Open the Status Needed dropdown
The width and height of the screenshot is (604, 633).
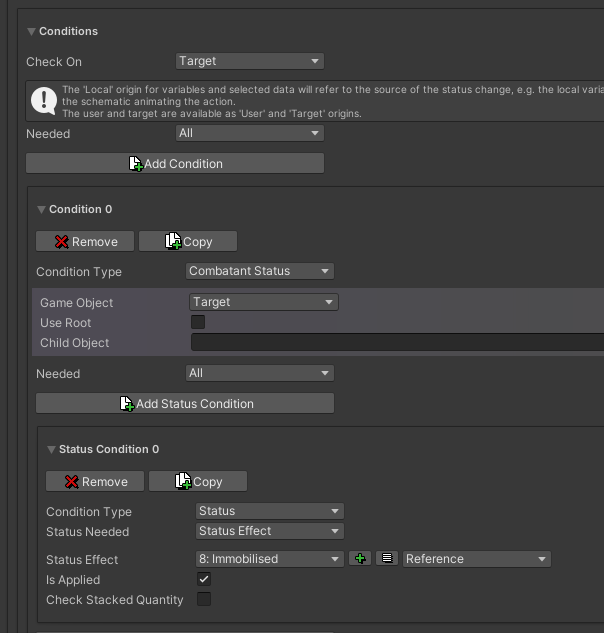(x=270, y=531)
